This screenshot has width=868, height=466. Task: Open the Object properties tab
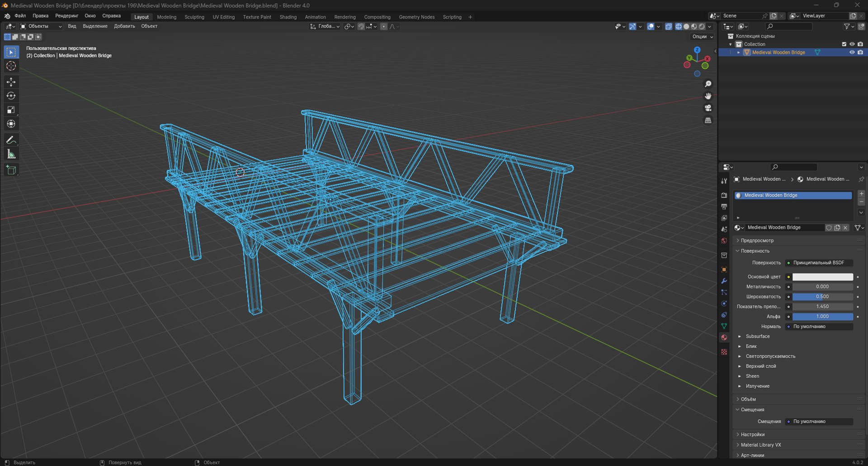(x=724, y=269)
